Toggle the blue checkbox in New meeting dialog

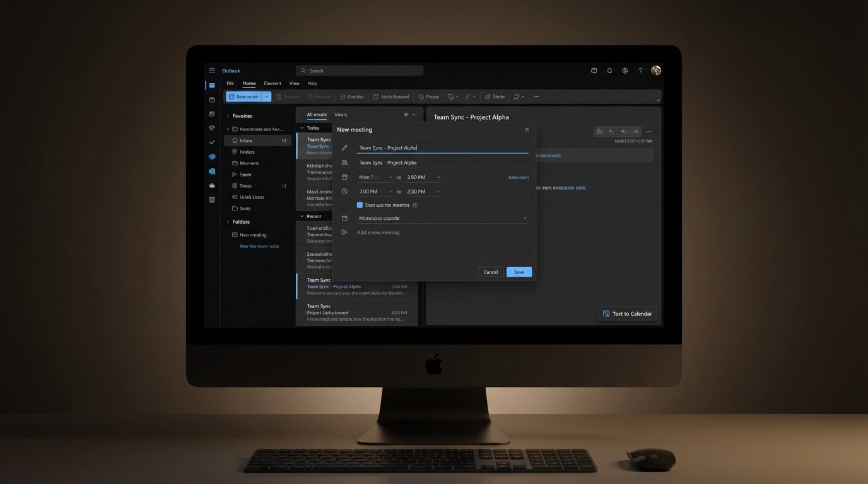click(x=360, y=205)
